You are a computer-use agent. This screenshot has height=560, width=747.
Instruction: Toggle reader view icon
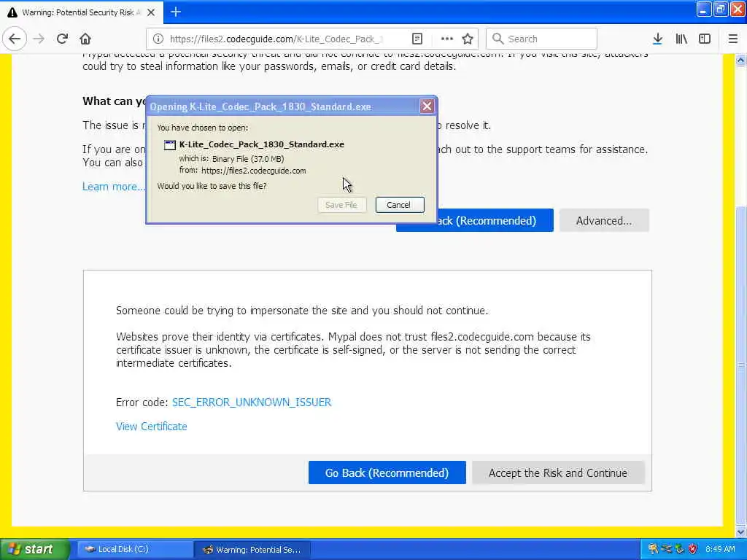click(x=417, y=39)
